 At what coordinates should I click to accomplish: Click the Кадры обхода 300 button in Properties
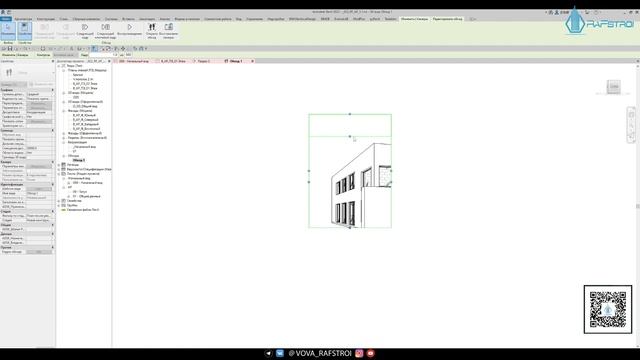(39, 252)
